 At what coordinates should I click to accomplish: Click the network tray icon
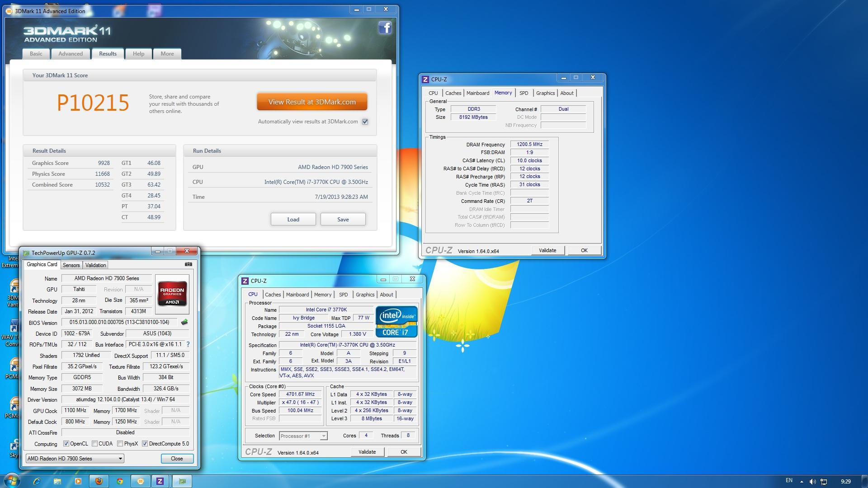pyautogui.click(x=824, y=482)
